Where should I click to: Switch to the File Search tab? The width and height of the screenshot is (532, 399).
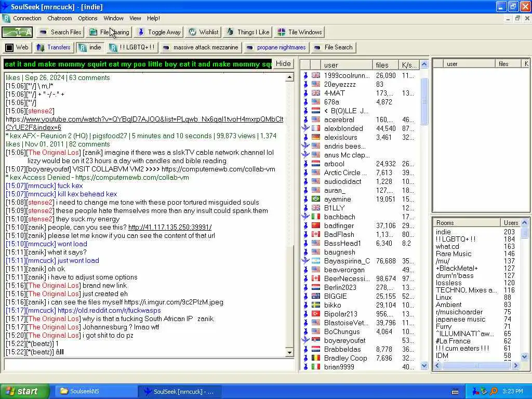click(x=333, y=47)
